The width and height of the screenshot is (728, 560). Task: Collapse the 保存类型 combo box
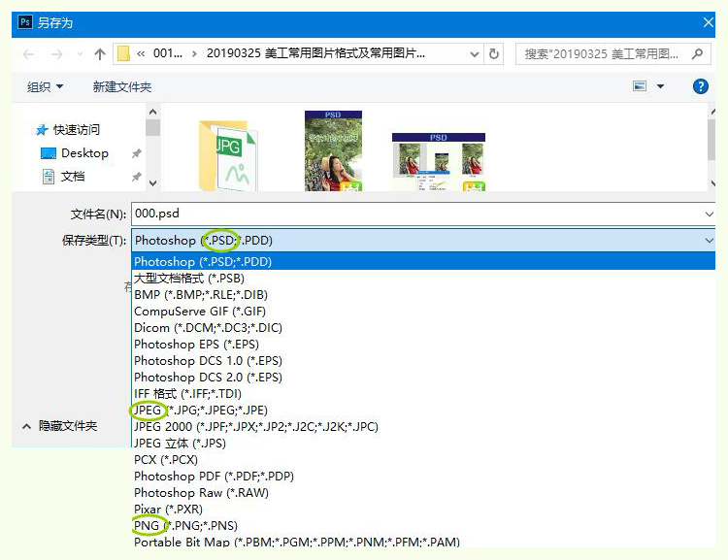click(x=709, y=240)
